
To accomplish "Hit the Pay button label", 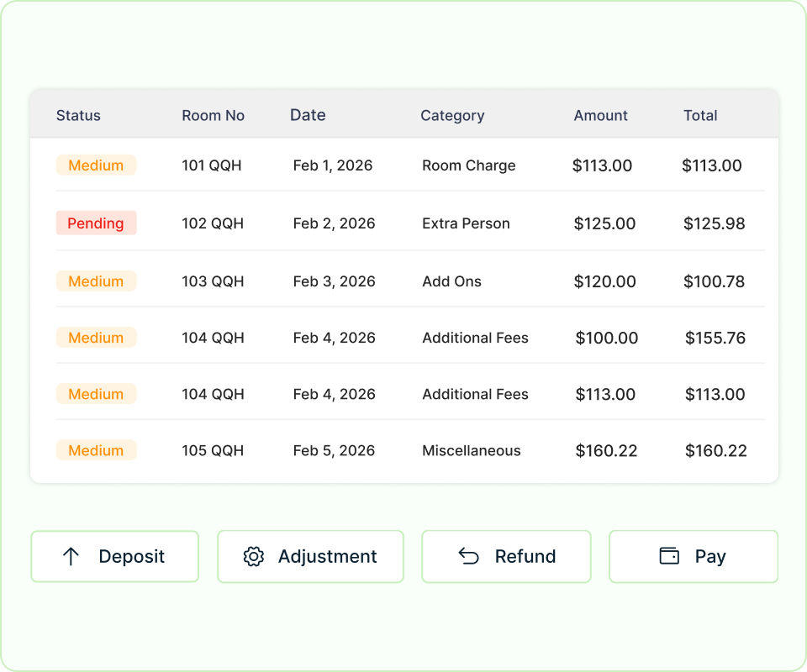I will (x=710, y=557).
